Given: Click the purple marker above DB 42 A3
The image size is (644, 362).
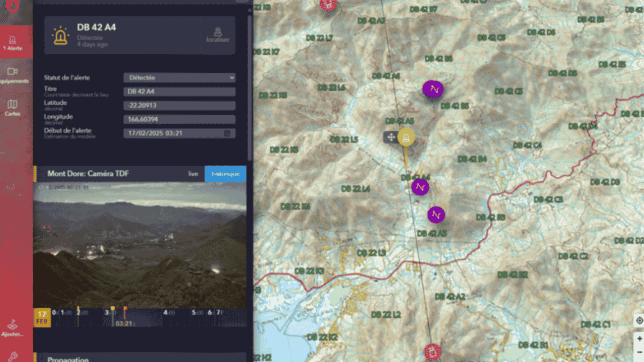Looking at the screenshot, I should pyautogui.click(x=436, y=215).
